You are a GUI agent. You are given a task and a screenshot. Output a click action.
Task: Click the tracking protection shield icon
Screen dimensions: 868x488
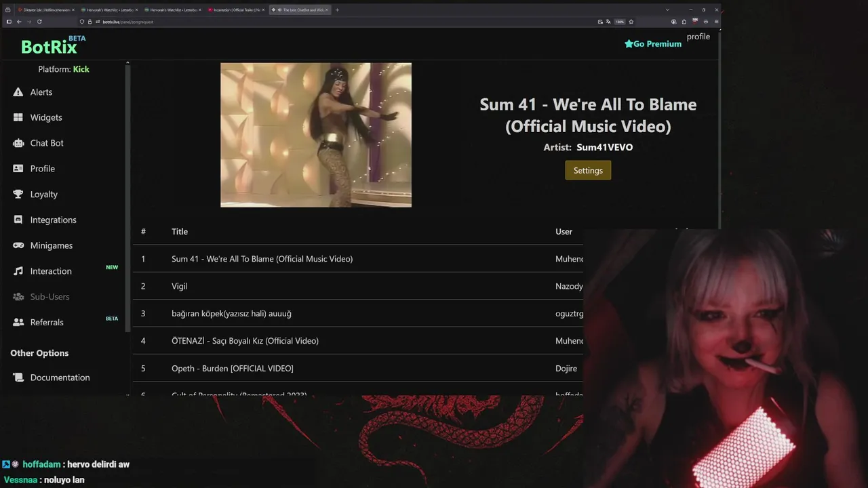tap(81, 22)
